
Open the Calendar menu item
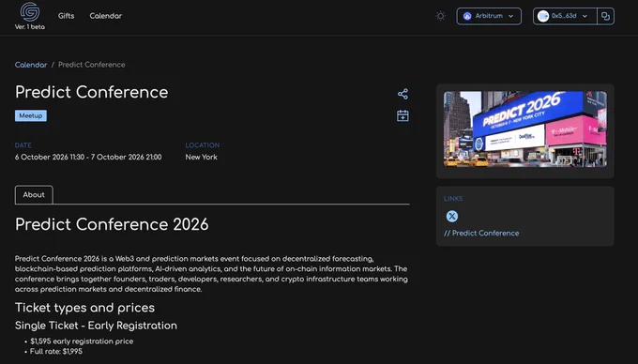(x=106, y=16)
